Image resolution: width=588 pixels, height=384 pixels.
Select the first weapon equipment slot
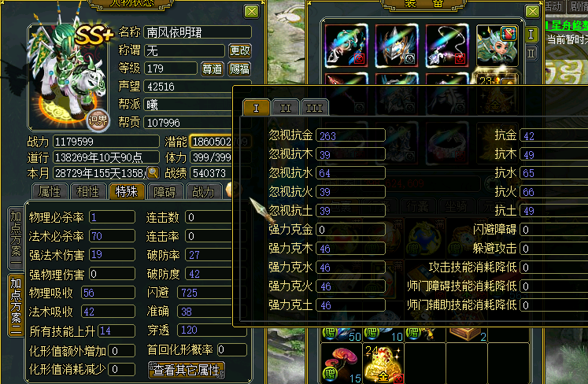[346, 46]
